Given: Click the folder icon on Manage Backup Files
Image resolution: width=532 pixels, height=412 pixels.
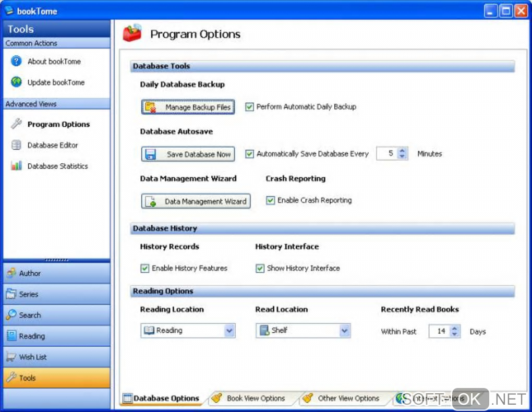Looking at the screenshot, I should (150, 107).
